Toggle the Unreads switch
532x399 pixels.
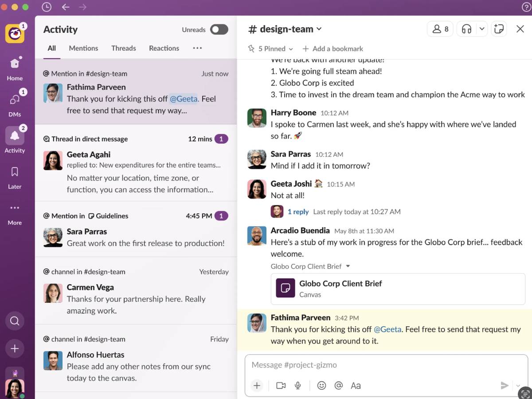pos(219,30)
